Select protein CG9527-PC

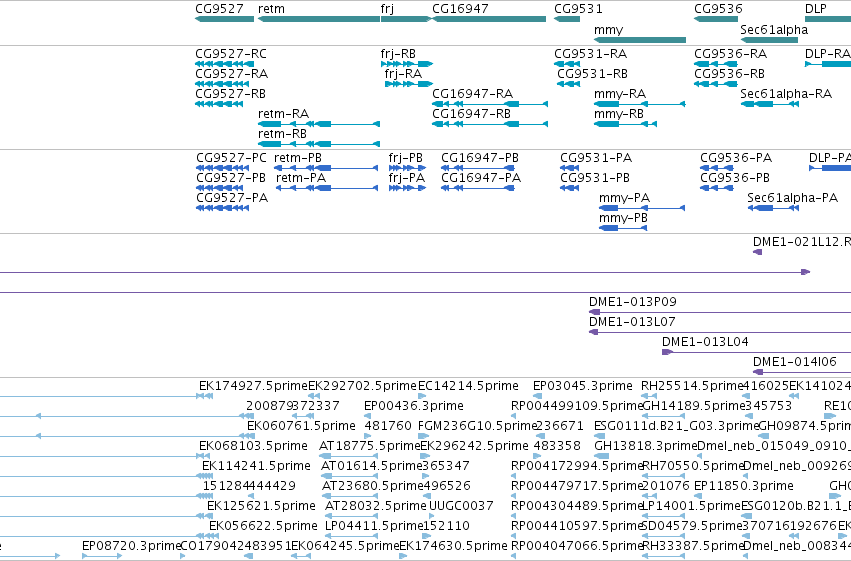coord(223,168)
